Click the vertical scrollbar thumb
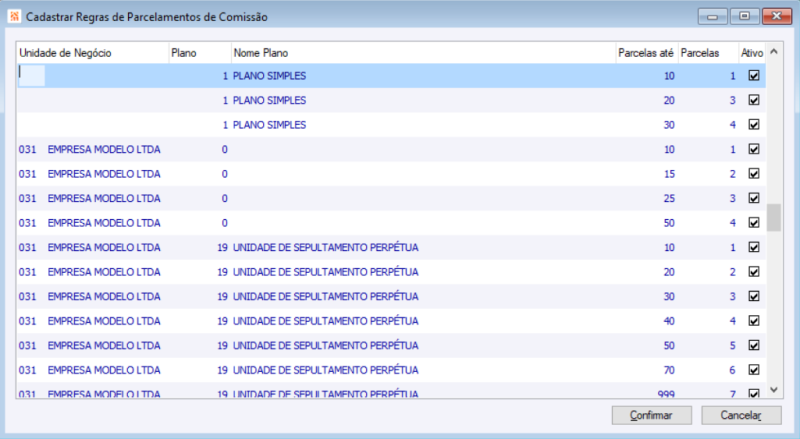The height and width of the screenshot is (439, 800). coord(773,217)
